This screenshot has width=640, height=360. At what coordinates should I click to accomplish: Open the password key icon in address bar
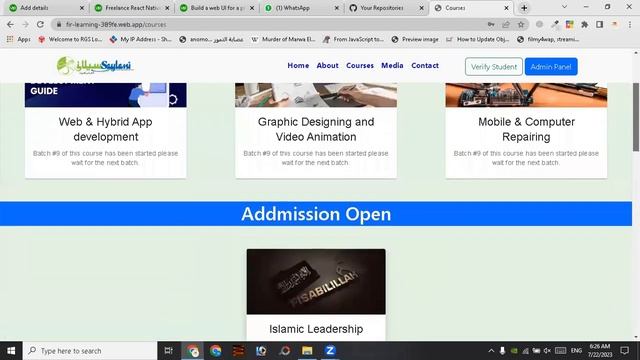tap(491, 24)
